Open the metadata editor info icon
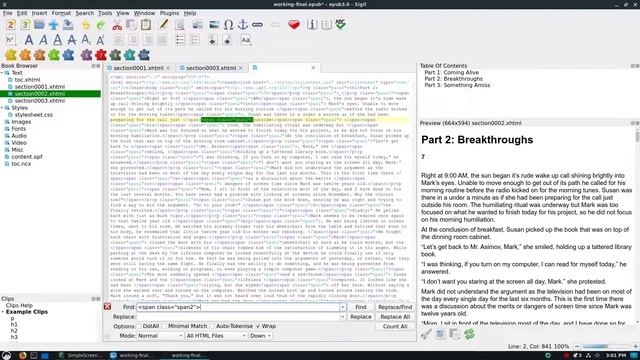Screen dimensions: 640x360 [312, 25]
